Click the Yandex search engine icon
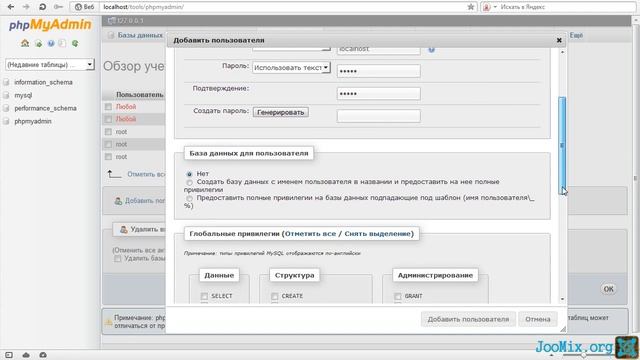This screenshot has width=640, height=360. point(487,7)
